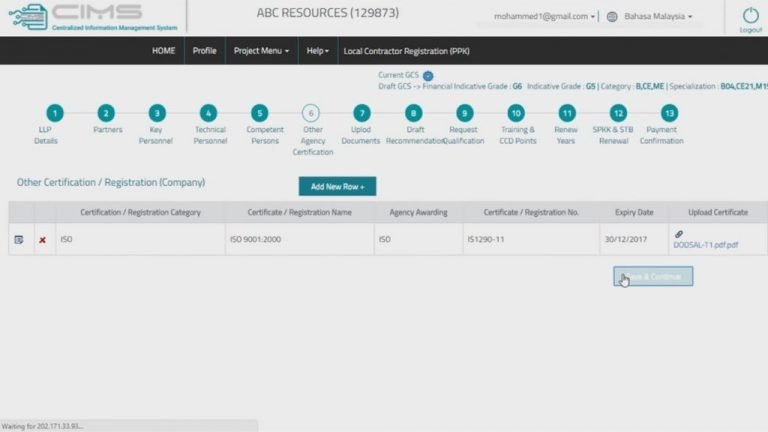This screenshot has width=768, height=432.
Task: Click the globe language icon
Action: point(612,17)
